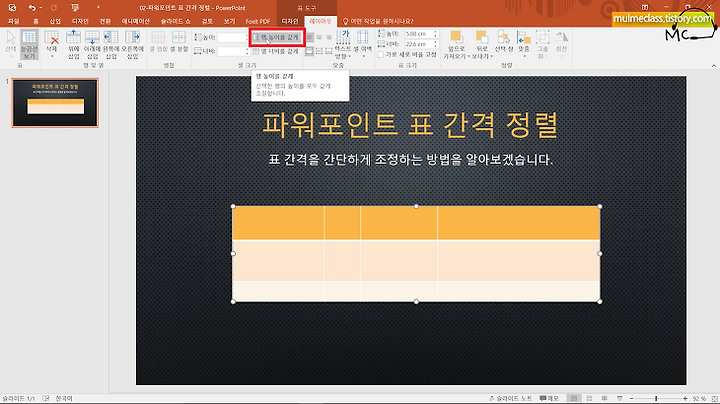Open 텍스트 방향 text direction dropdown
The image size is (720, 404).
343,45
